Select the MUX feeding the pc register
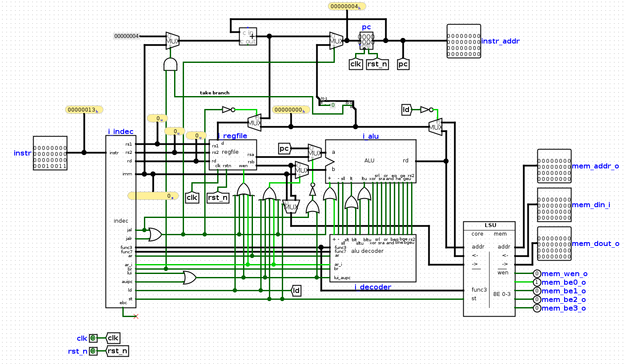This screenshot has width=627, height=364. [336, 41]
